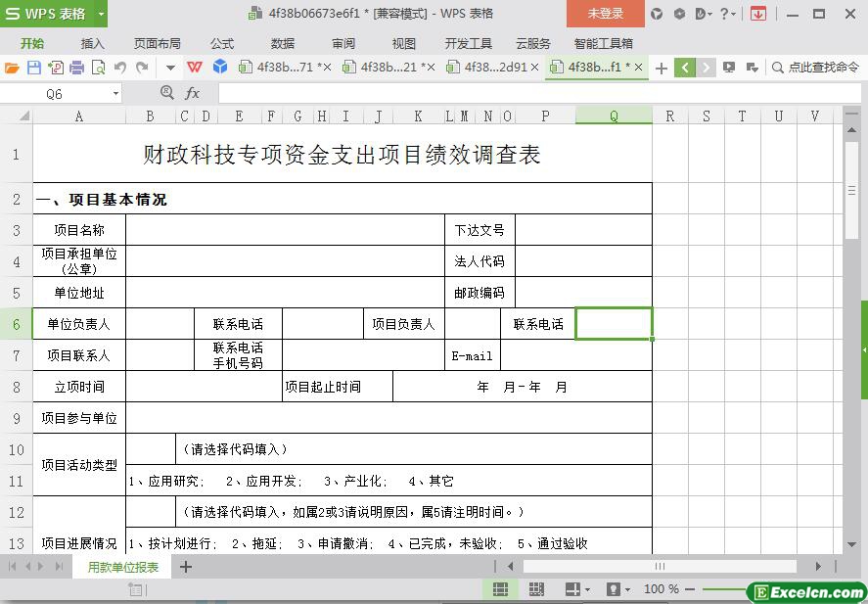Click the 未登录 login button

pyautogui.click(x=605, y=14)
